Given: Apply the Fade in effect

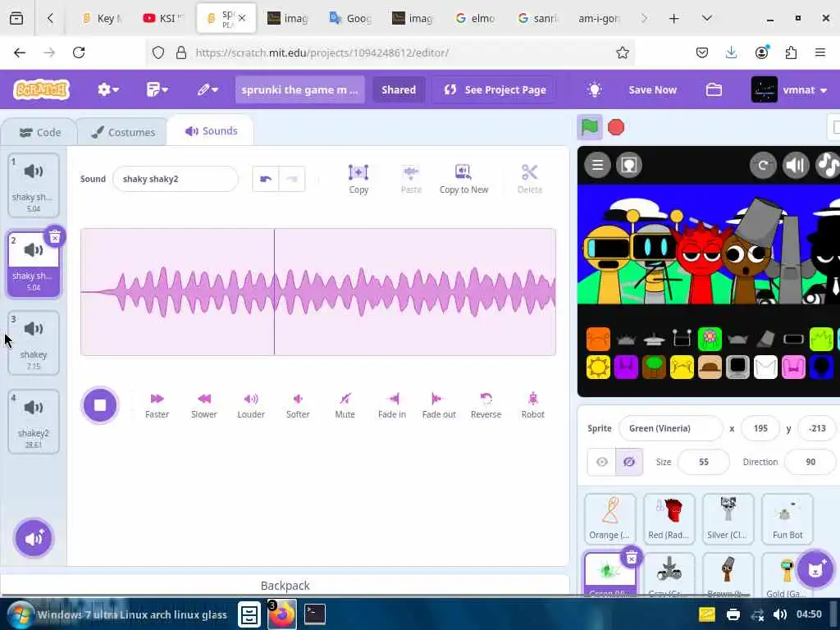Looking at the screenshot, I should pos(392,405).
